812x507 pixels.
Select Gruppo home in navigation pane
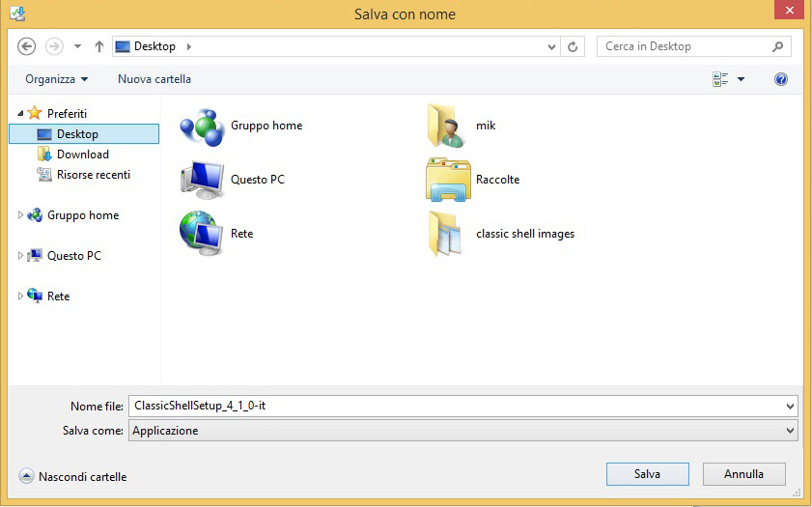point(83,215)
